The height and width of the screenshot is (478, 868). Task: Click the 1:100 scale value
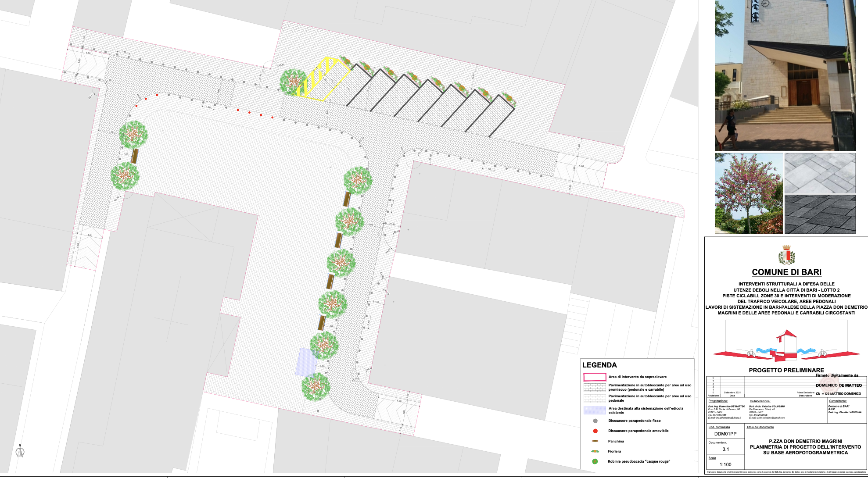click(725, 464)
